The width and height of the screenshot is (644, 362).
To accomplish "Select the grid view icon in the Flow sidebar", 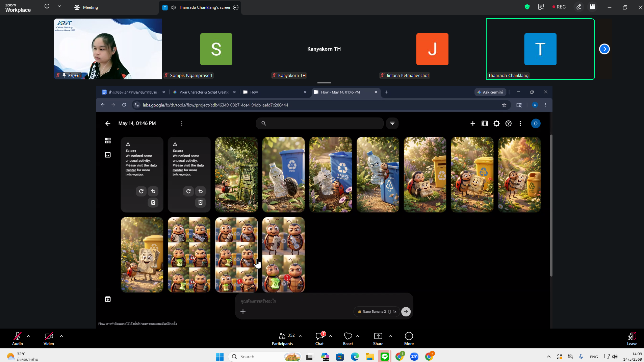I will (x=108, y=140).
